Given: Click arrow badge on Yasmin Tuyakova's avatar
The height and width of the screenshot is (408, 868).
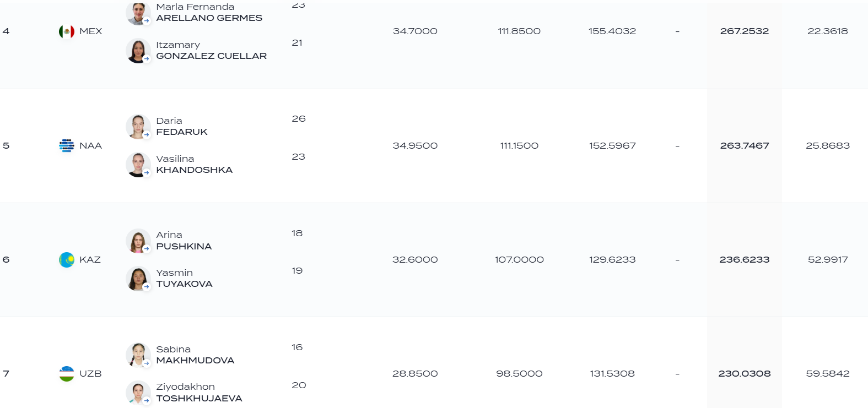Looking at the screenshot, I should pos(147,286).
